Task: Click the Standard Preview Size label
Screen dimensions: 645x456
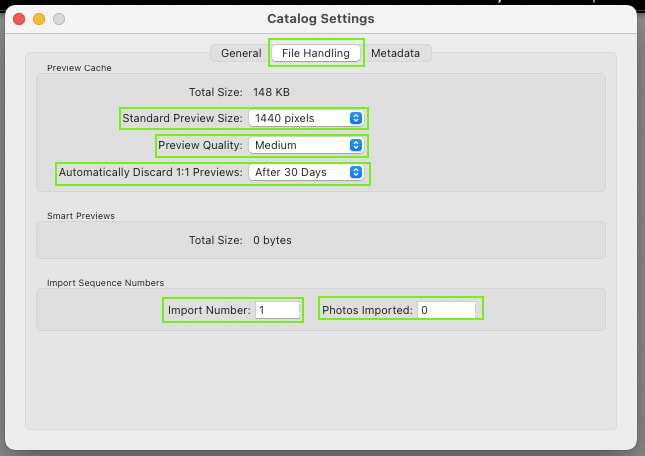Action: (183, 118)
